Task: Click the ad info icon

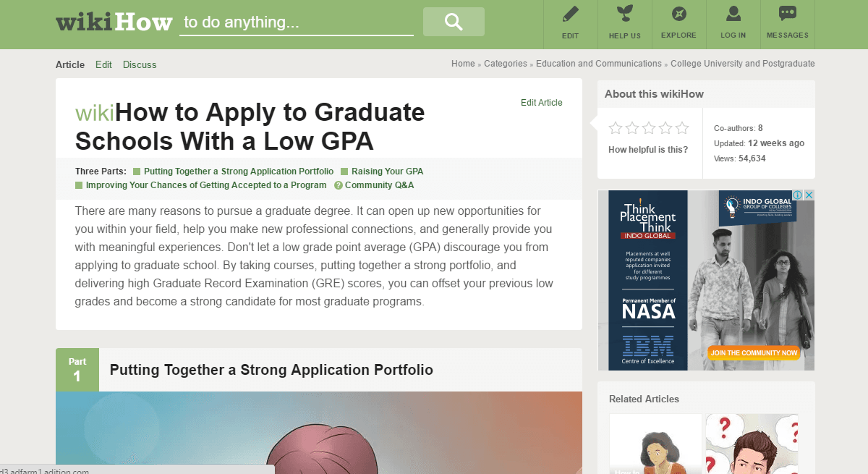Action: [798, 195]
